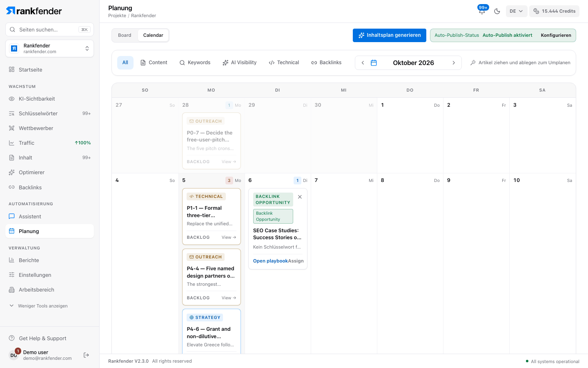
Task: Switch to the Board view tab
Action: tap(125, 35)
